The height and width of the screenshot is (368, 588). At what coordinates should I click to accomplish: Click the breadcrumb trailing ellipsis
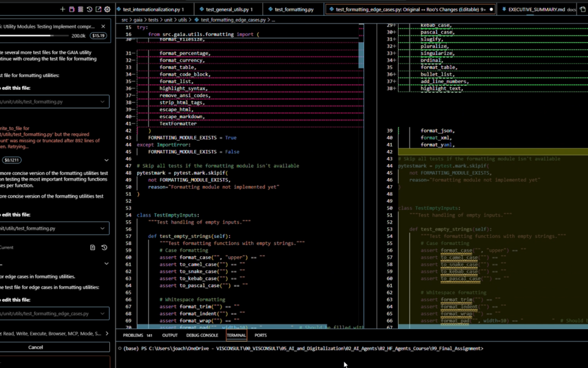pyautogui.click(x=273, y=20)
